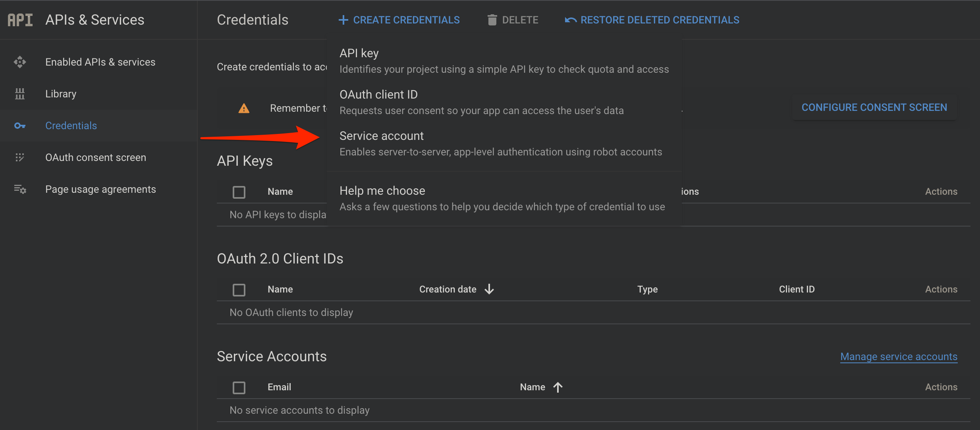Click the plus icon beside Create Credentials
The image size is (980, 430).
343,20
